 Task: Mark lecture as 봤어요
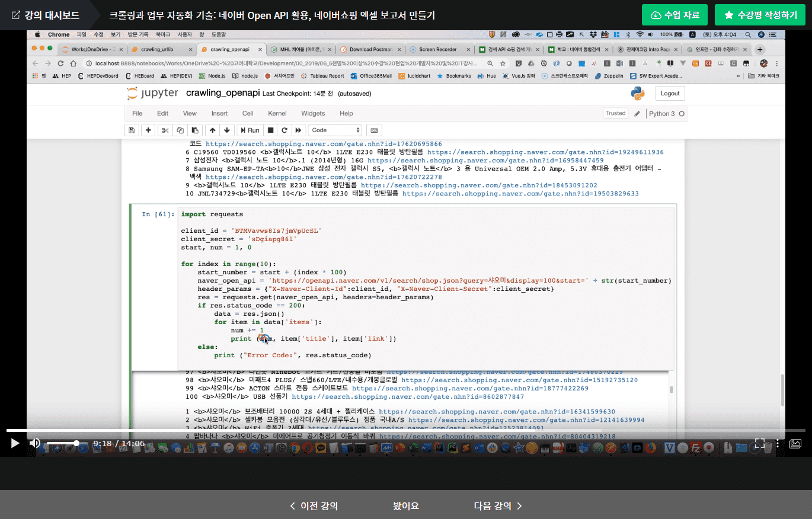tap(405, 505)
